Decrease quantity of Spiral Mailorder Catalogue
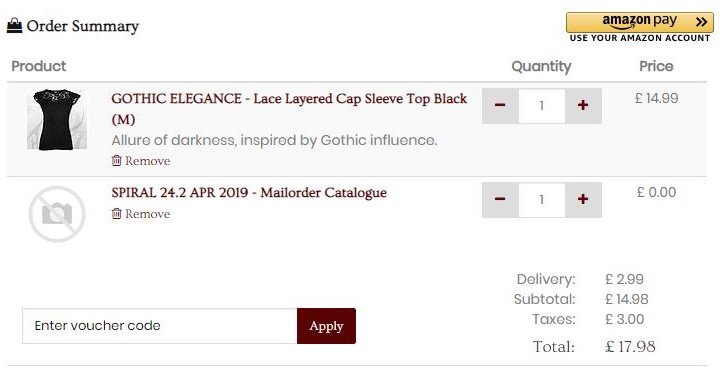 pos(500,199)
